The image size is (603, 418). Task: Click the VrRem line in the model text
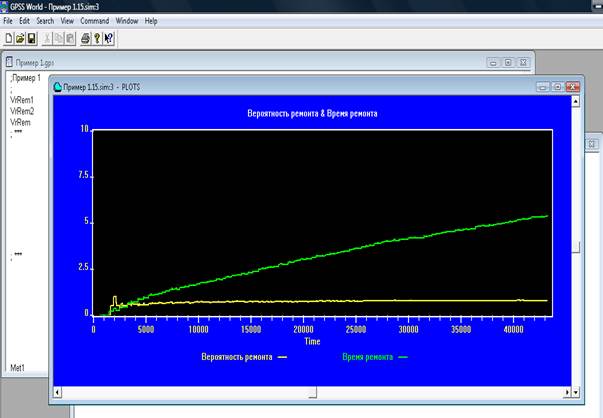pos(20,122)
